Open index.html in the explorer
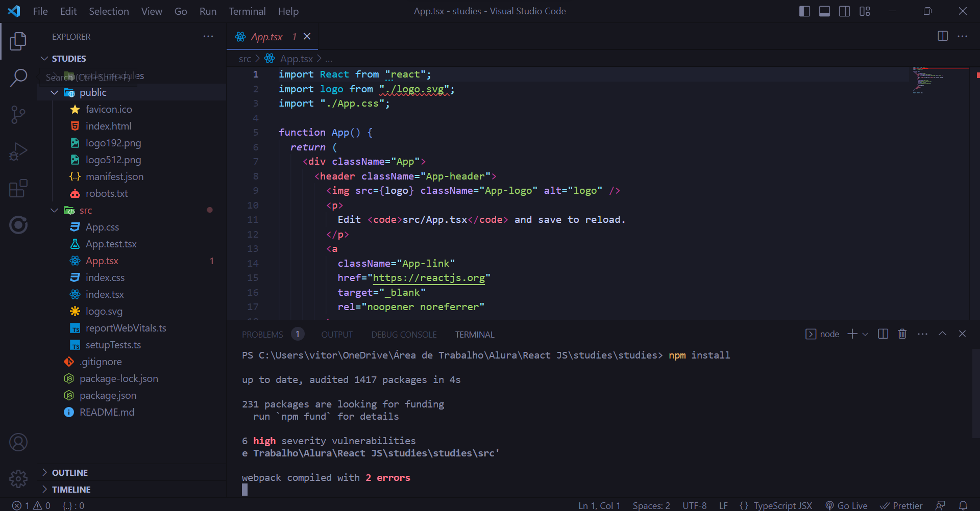This screenshot has height=511, width=980. [x=132, y=126]
